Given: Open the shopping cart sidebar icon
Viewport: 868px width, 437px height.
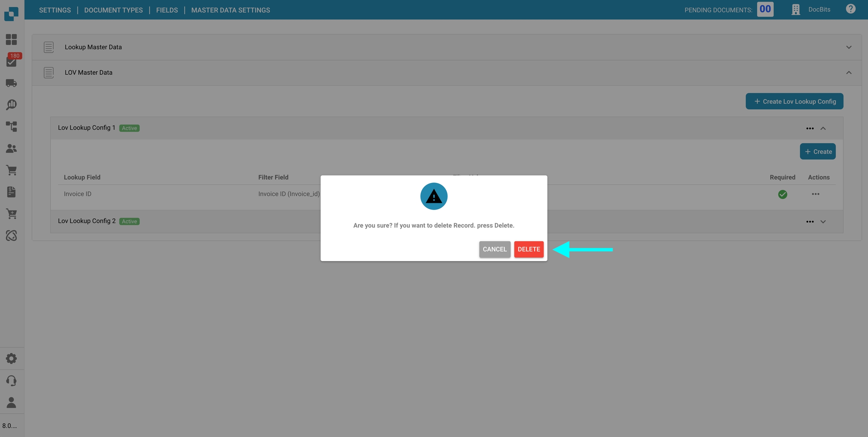Looking at the screenshot, I should pos(11,170).
